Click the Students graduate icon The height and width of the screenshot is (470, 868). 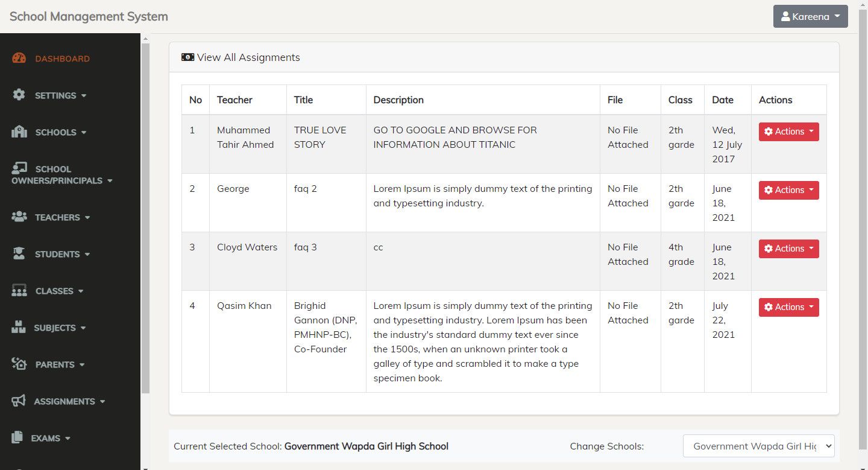19,253
